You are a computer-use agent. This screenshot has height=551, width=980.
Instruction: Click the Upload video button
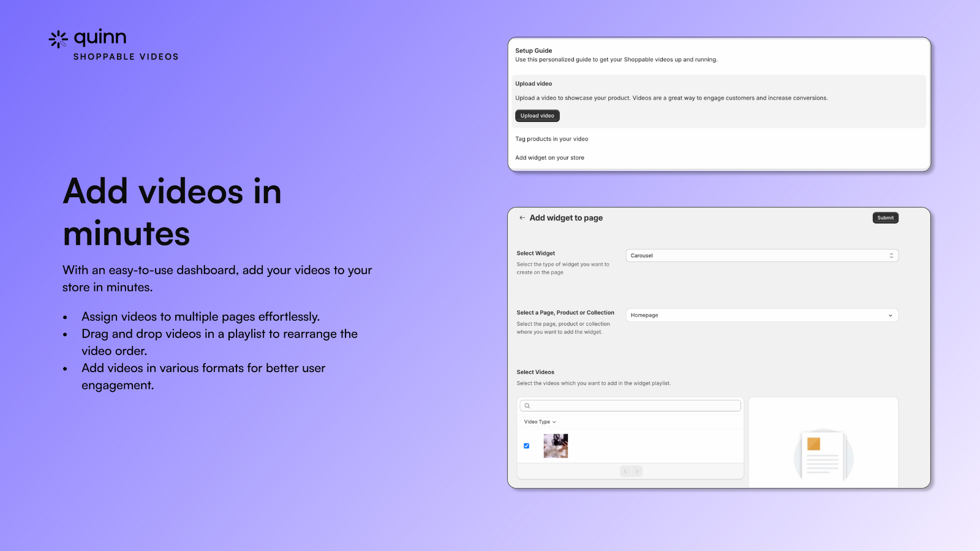click(x=537, y=116)
